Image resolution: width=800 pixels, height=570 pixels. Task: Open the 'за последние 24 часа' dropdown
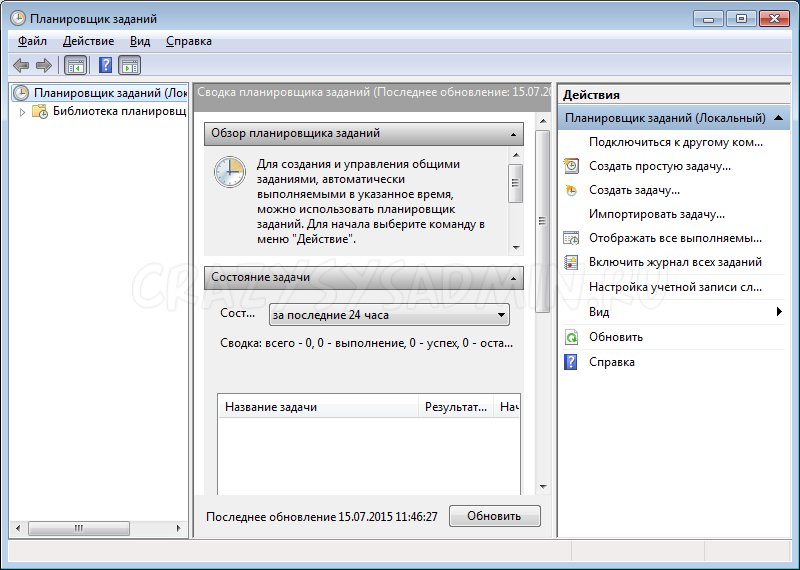tap(389, 316)
